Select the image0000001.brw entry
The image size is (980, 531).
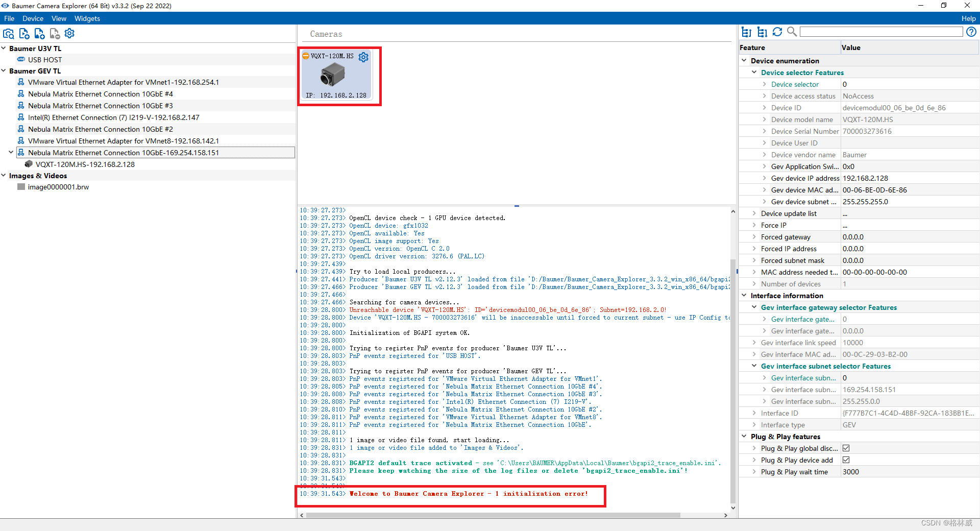click(x=58, y=187)
